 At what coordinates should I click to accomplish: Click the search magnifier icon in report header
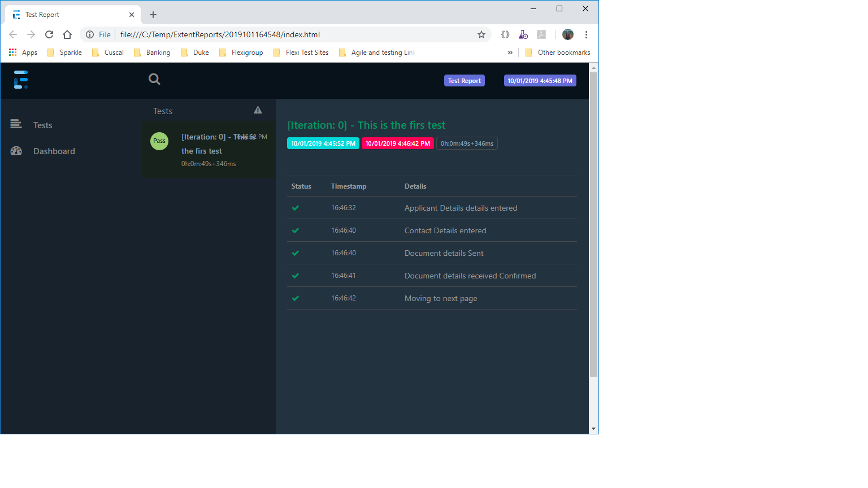[x=154, y=79]
